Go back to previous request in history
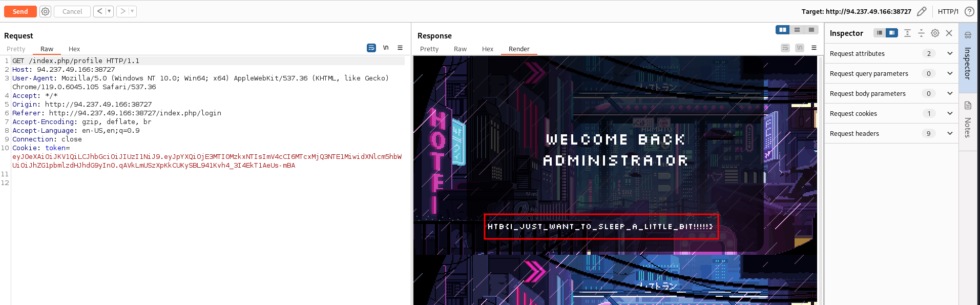Screen dimensions: 980x305 100,11
